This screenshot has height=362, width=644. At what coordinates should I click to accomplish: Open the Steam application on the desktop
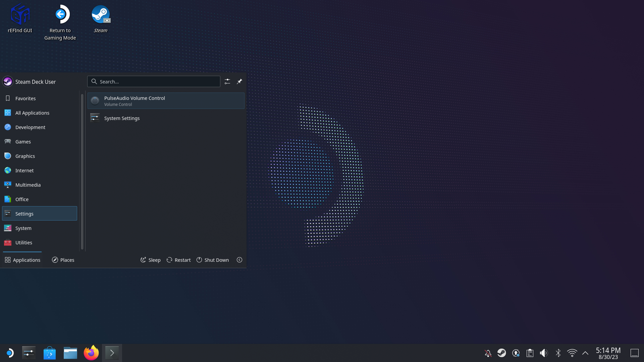tap(101, 14)
